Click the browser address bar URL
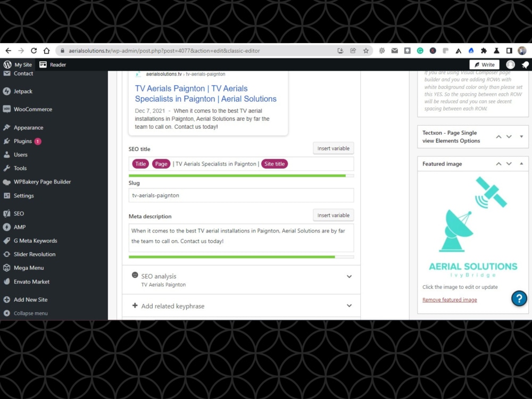Viewport: 532px width, 399px height. click(x=164, y=51)
